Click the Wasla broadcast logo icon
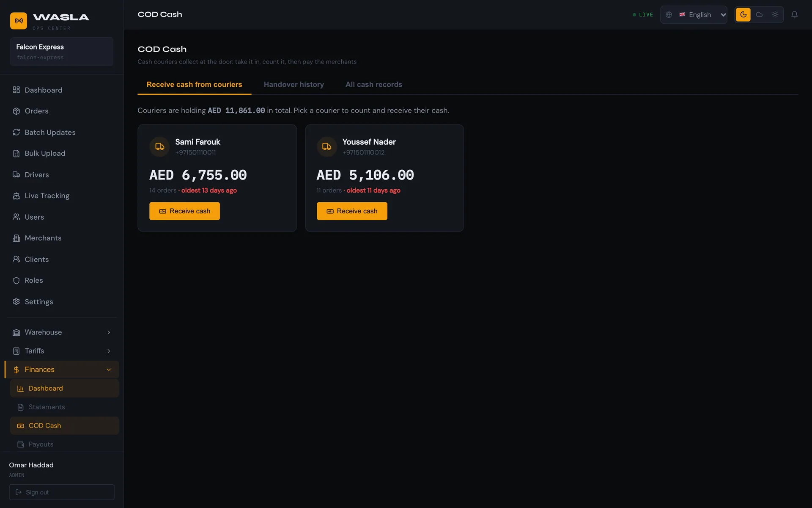The width and height of the screenshot is (812, 508). click(x=19, y=20)
